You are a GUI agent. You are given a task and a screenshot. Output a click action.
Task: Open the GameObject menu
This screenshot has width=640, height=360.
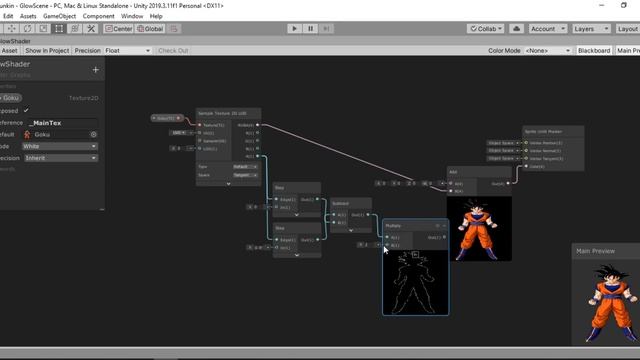point(60,16)
